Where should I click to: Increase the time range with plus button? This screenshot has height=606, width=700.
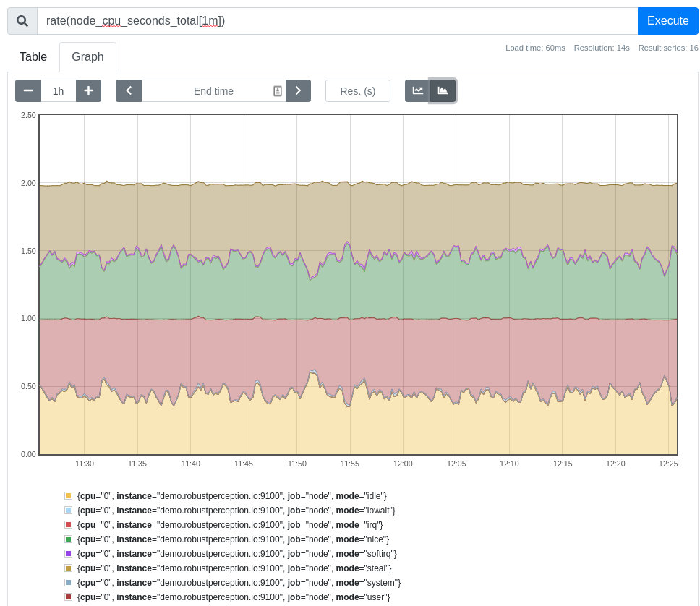click(88, 90)
